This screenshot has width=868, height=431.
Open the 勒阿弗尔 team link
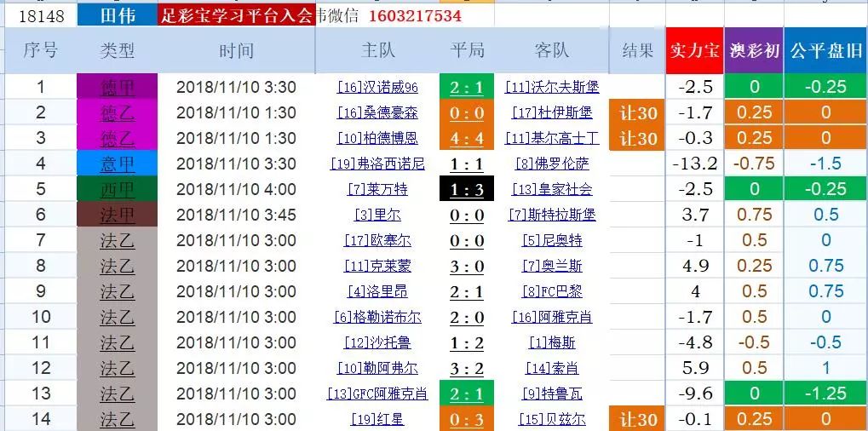pos(377,368)
